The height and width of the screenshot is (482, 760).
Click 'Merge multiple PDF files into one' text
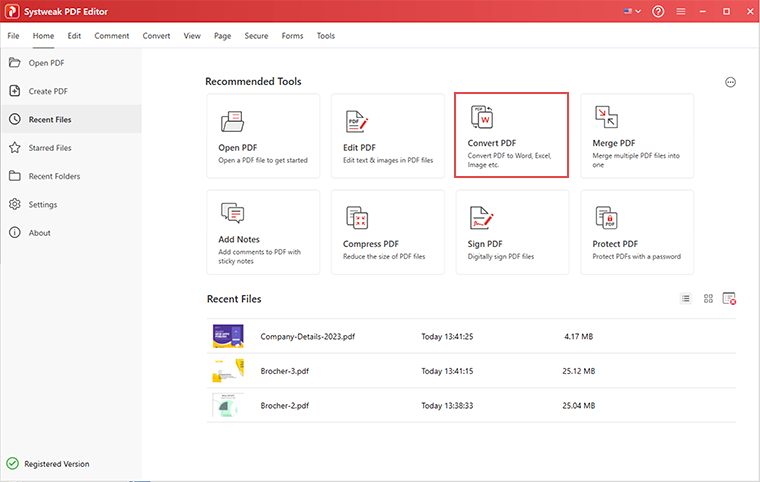pos(636,160)
